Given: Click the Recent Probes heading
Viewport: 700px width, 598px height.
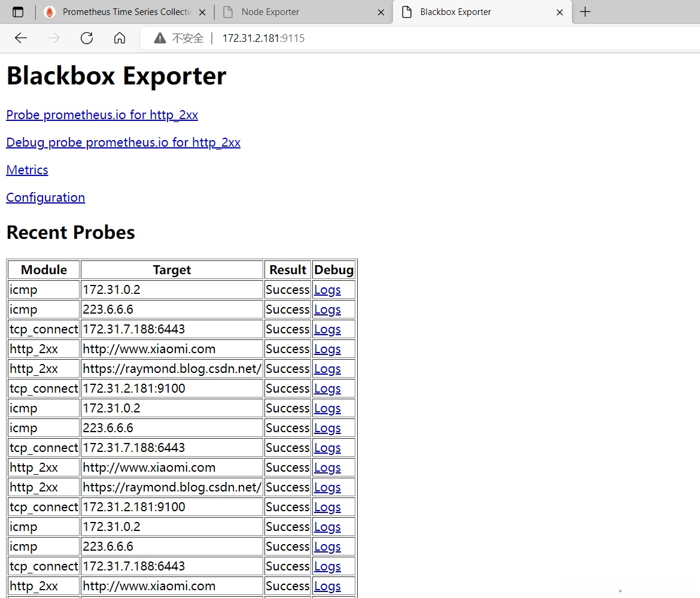Looking at the screenshot, I should 71,233.
